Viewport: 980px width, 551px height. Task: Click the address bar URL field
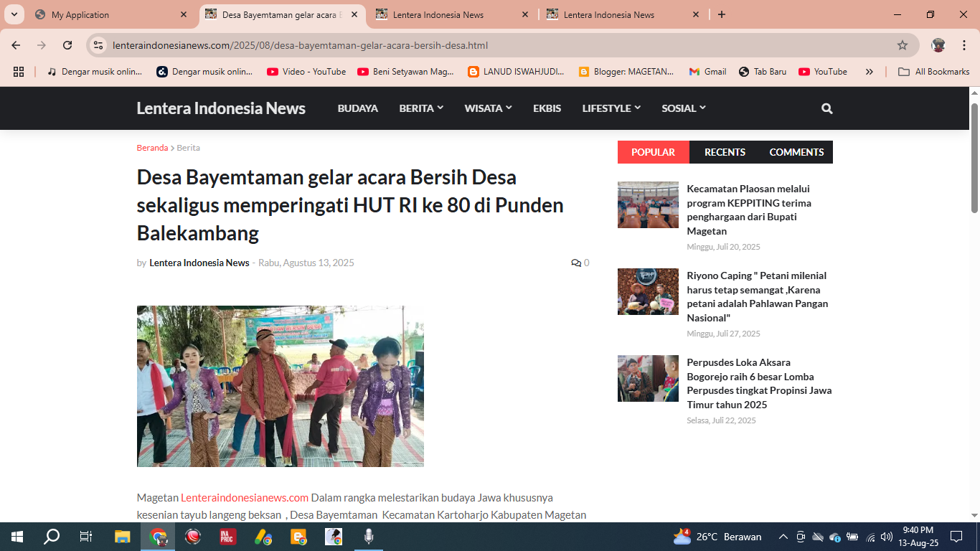click(x=502, y=45)
